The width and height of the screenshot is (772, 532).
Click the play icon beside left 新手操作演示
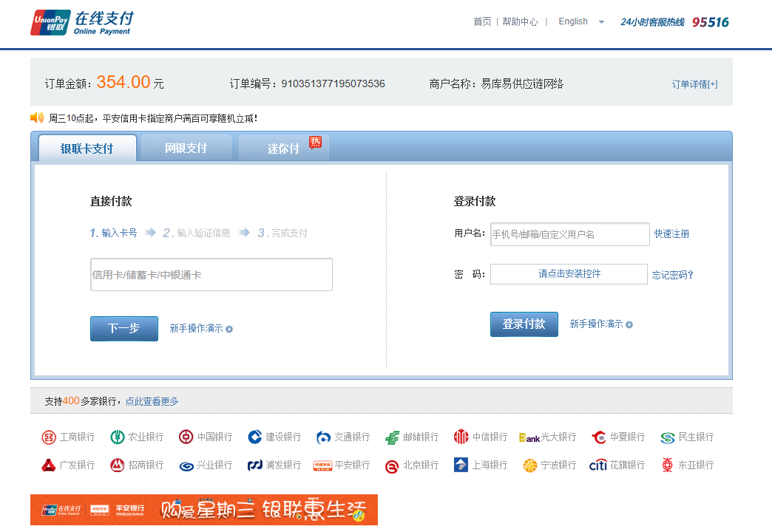[x=229, y=329]
